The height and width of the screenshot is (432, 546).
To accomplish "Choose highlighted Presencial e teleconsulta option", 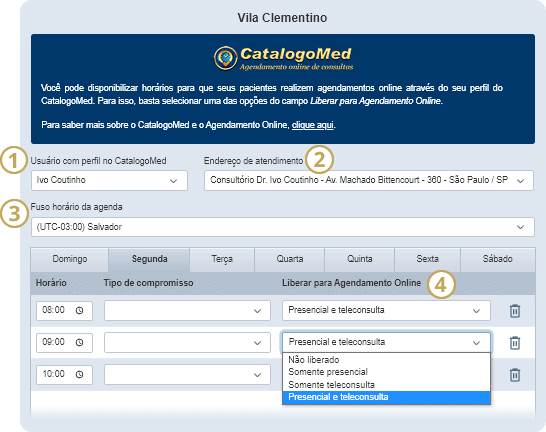I will coord(386,397).
